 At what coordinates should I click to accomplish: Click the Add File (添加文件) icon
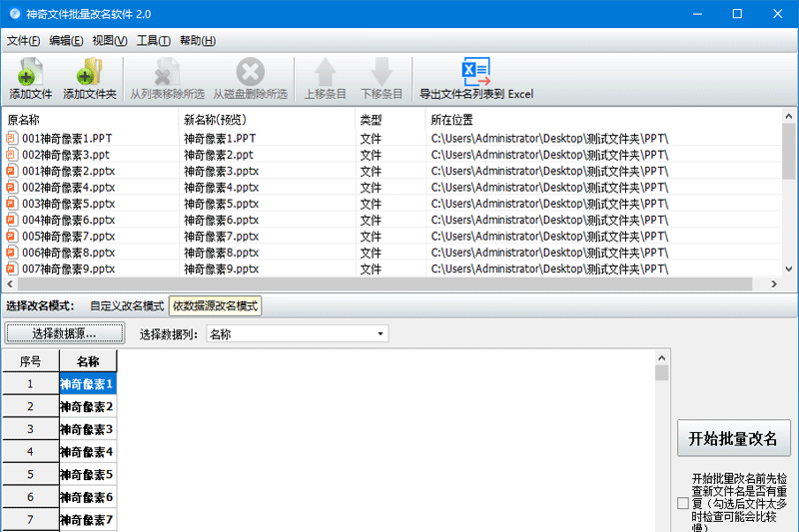click(x=30, y=73)
